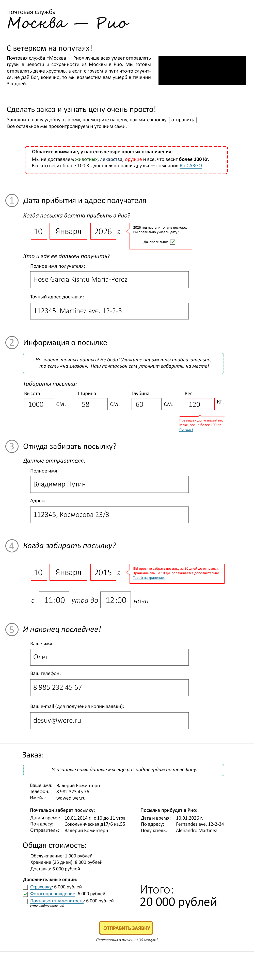Open the "Почему?" weight limit link
The image size is (254, 980).
pos(186,430)
